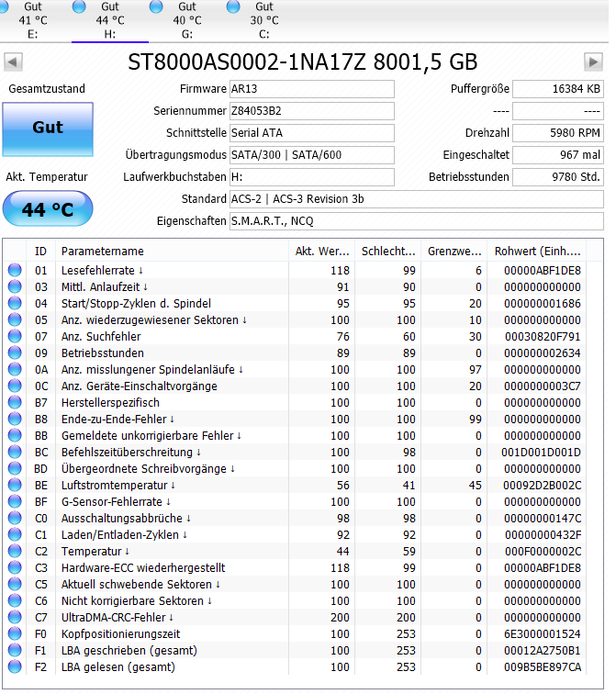616x694 pixels.
Task: Select raw value 00030820F791 in Suchfehler row
Action: pyautogui.click(x=543, y=337)
